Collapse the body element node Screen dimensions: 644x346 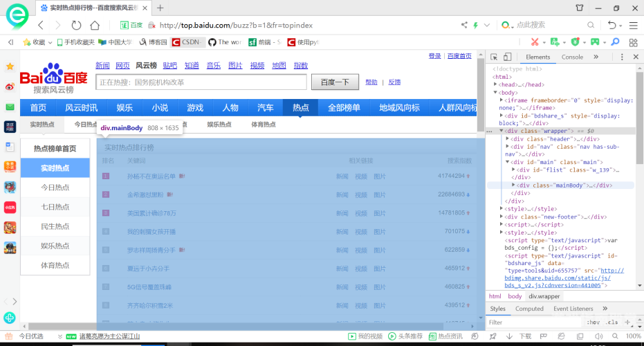(495, 93)
